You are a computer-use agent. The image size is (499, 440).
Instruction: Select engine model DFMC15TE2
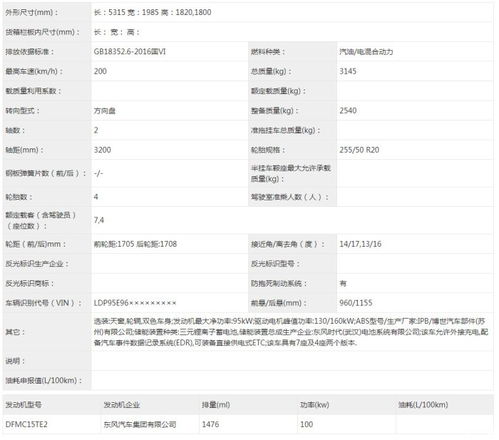click(26, 424)
